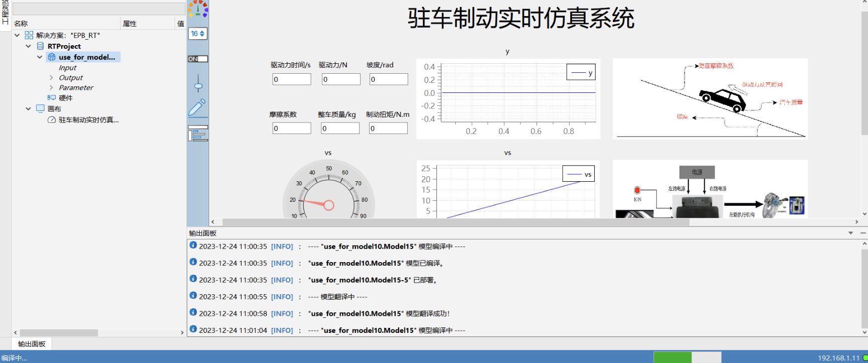Click the RTProject database icon
The image size is (868, 363).
click(x=41, y=46)
